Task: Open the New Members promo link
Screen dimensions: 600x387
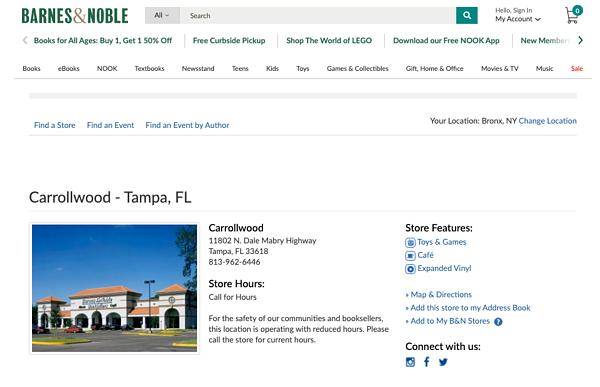Action: click(x=545, y=41)
